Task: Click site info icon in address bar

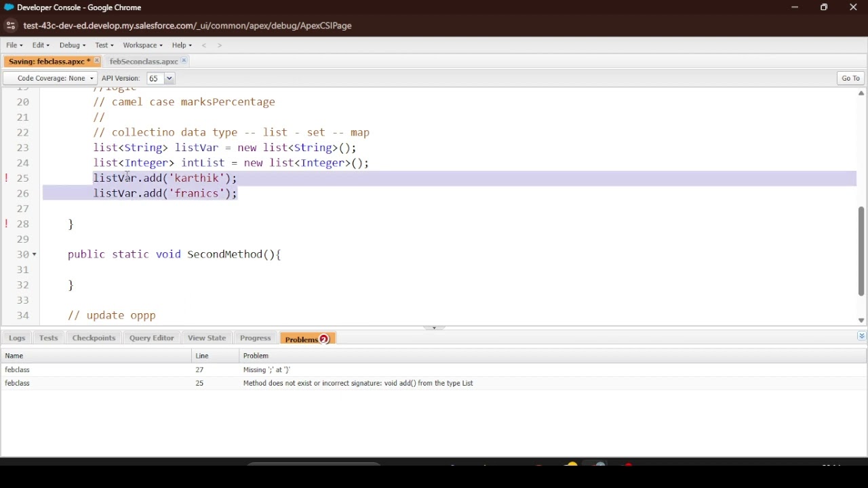Action: (10, 26)
